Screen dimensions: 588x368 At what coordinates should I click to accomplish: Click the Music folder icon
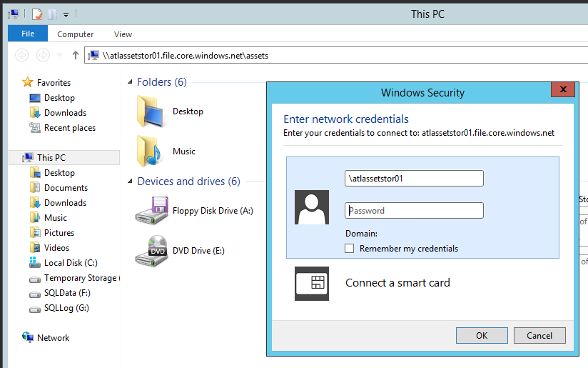click(x=149, y=151)
